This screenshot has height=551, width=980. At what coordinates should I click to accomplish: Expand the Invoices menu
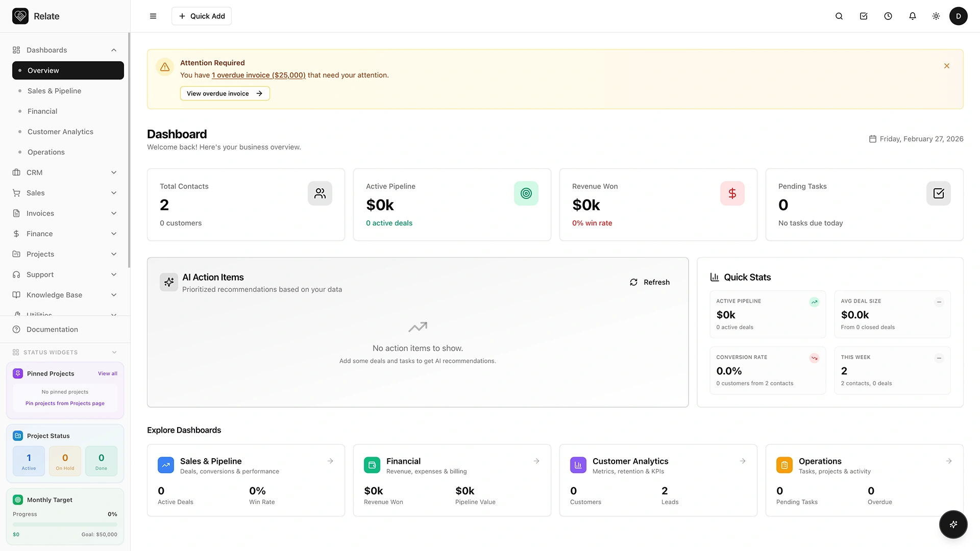tap(114, 213)
